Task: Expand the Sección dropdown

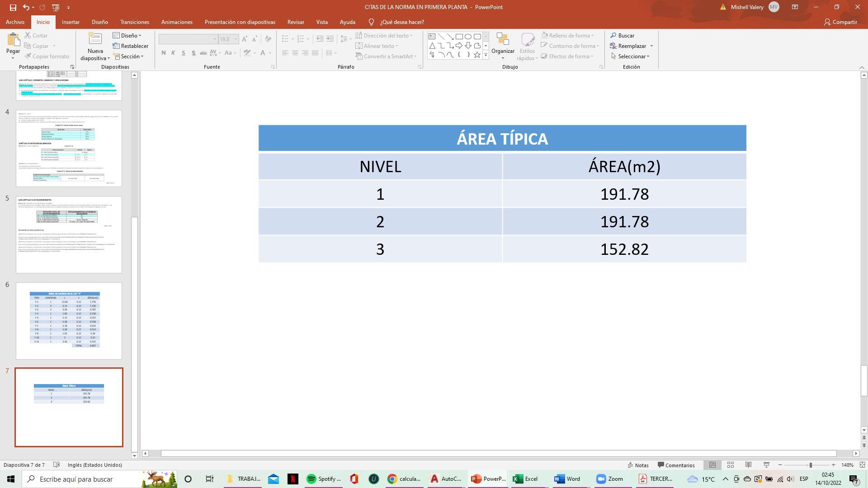Action: (x=129, y=56)
